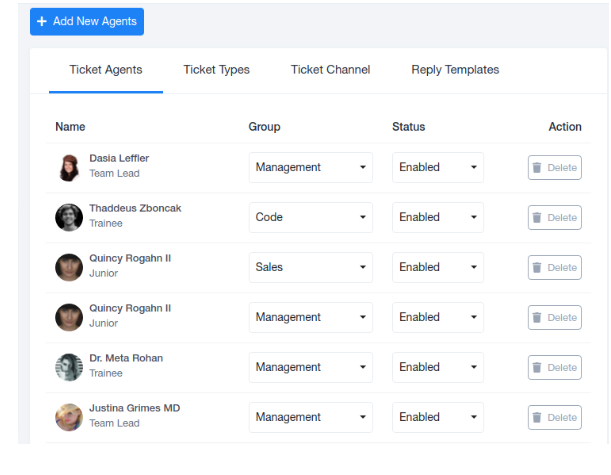Go to the Ticket Channel tab
Viewport: 611px width, 475px height.
[x=330, y=70]
